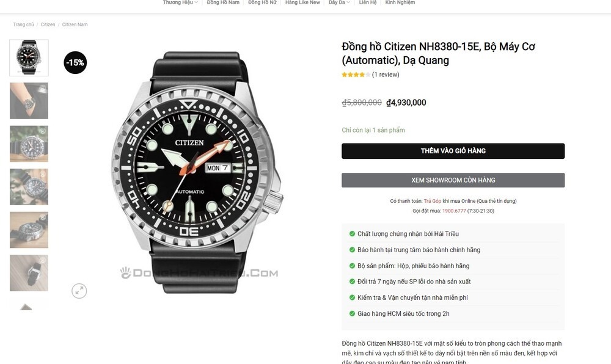Select the wrist-worn watch thumbnail
Viewport: 611px width, 364px height.
coord(29,101)
